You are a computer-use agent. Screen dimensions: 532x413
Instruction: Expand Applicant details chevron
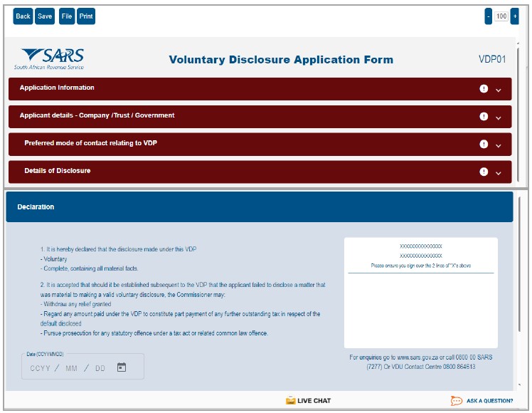[x=499, y=118]
